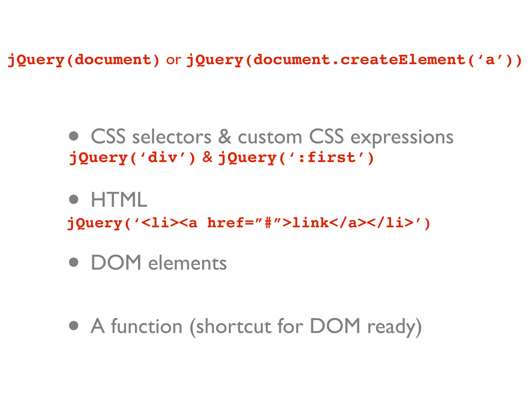Click the 'custom CSS expressions' text

point(345,137)
